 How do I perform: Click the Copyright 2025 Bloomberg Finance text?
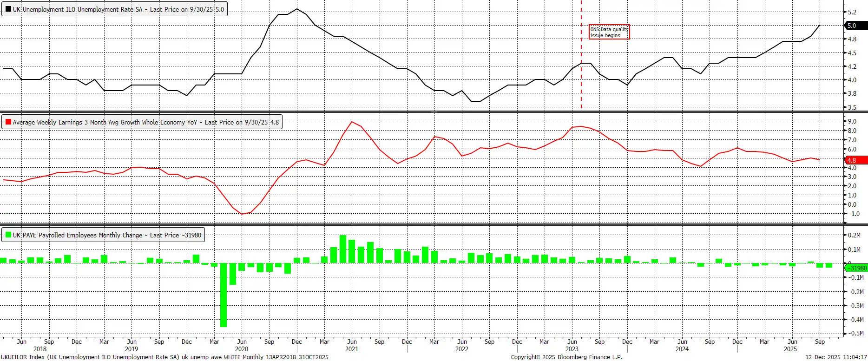pos(566,357)
